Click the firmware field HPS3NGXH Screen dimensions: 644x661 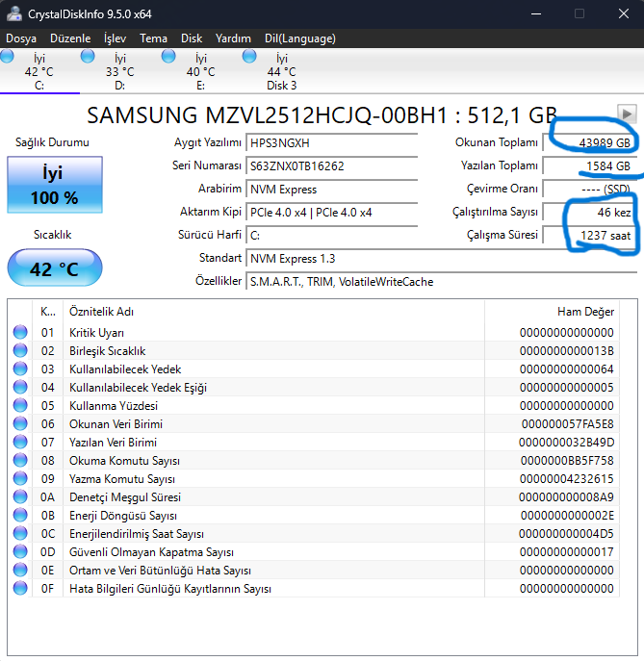pos(331,143)
